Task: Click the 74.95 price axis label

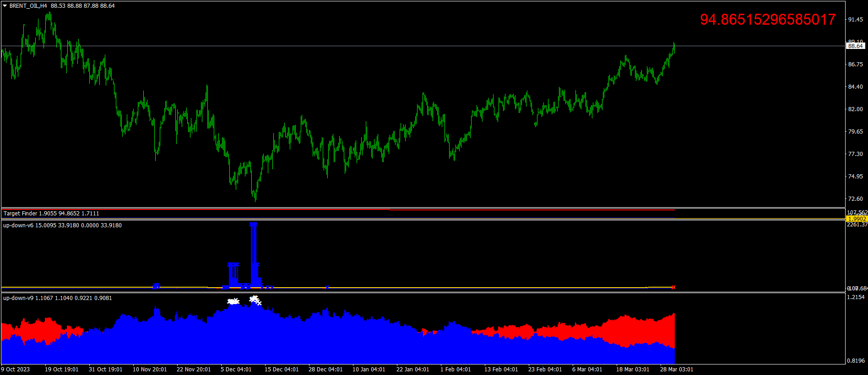Action: pos(855,177)
